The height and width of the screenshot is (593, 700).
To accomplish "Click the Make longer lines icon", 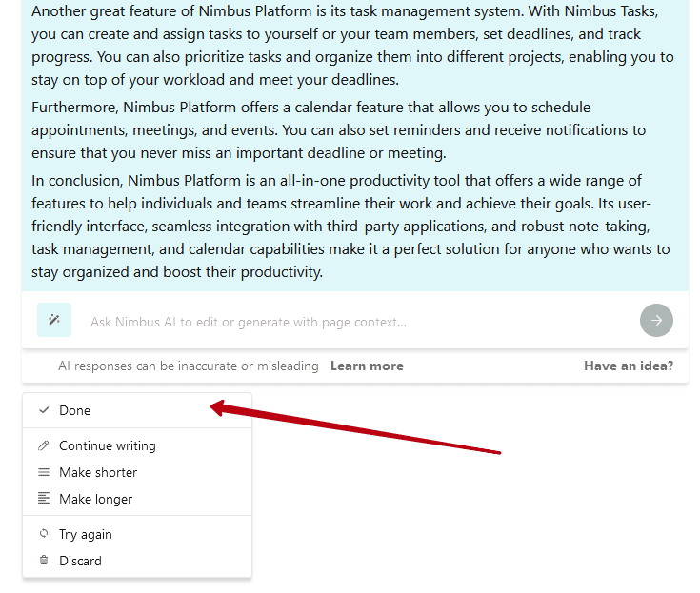I will tap(44, 498).
